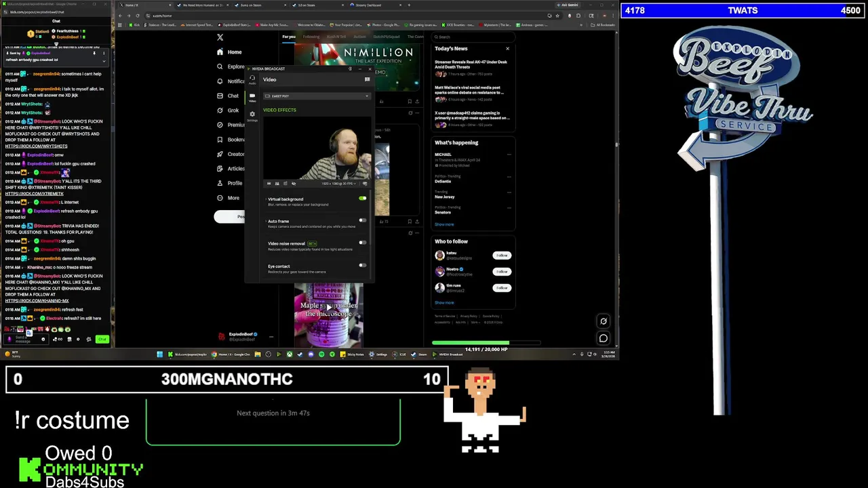Open Grok in the X sidebar

tap(228, 110)
